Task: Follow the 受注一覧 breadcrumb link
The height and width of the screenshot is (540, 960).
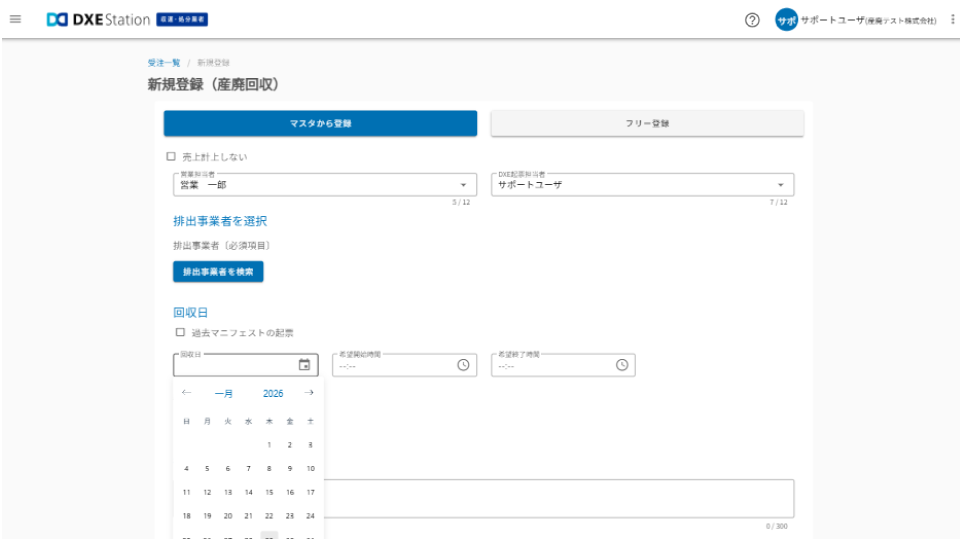Action: pos(163,63)
